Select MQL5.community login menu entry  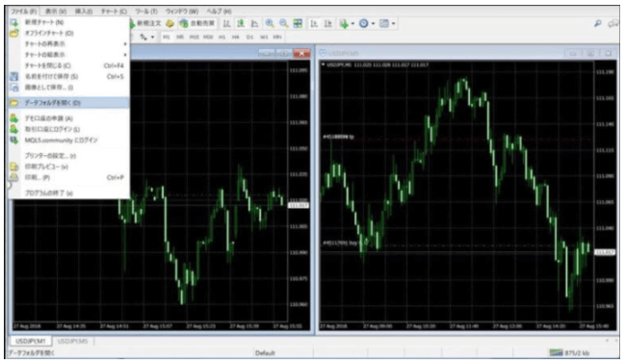click(x=61, y=140)
